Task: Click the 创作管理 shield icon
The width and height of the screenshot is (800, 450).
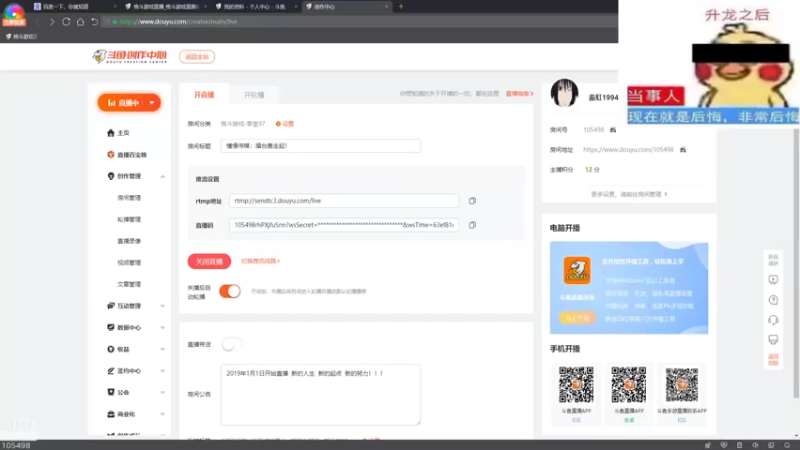Action: 111,176
